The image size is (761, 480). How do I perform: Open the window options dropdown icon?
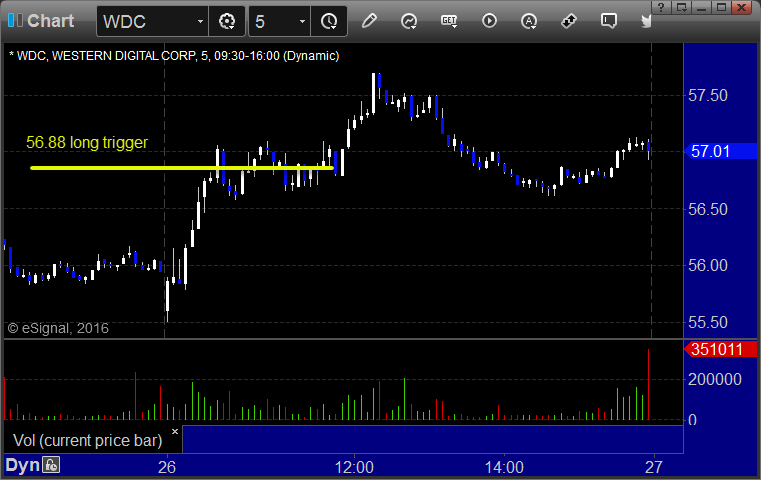(x=682, y=7)
